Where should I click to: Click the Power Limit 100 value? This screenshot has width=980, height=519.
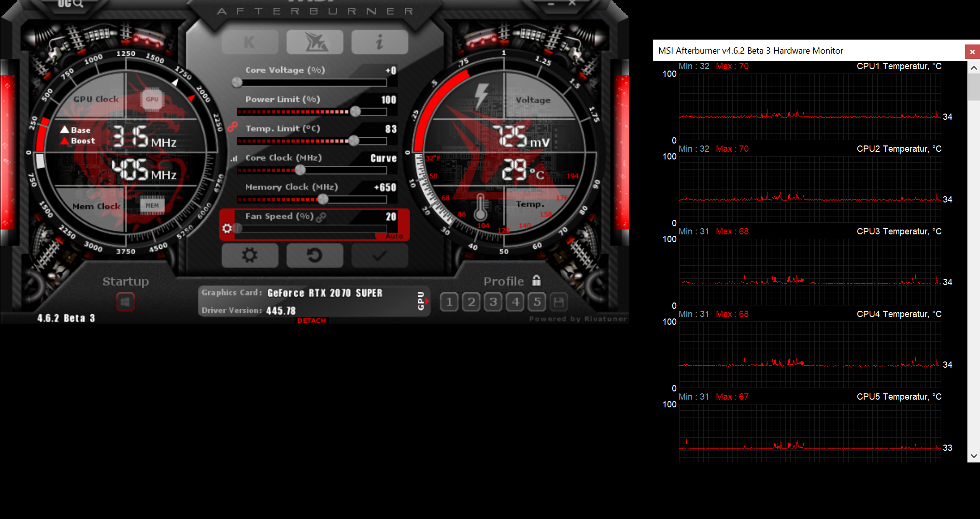click(389, 100)
